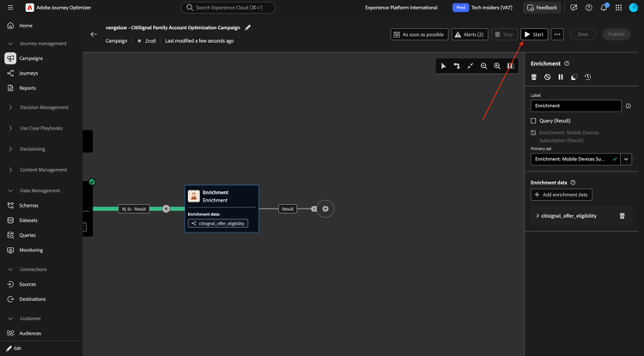Click the disable activity circle-slash icon
Screen dimensions: 644x356
click(547, 77)
